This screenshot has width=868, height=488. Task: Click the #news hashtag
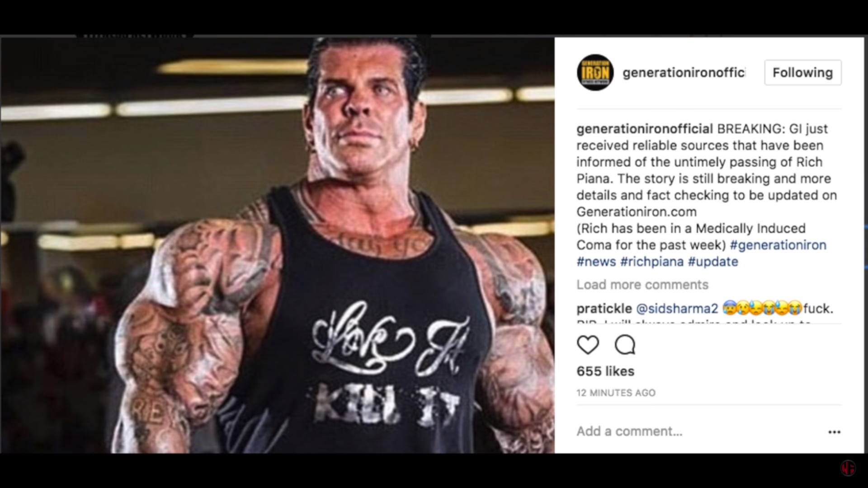pyautogui.click(x=596, y=262)
